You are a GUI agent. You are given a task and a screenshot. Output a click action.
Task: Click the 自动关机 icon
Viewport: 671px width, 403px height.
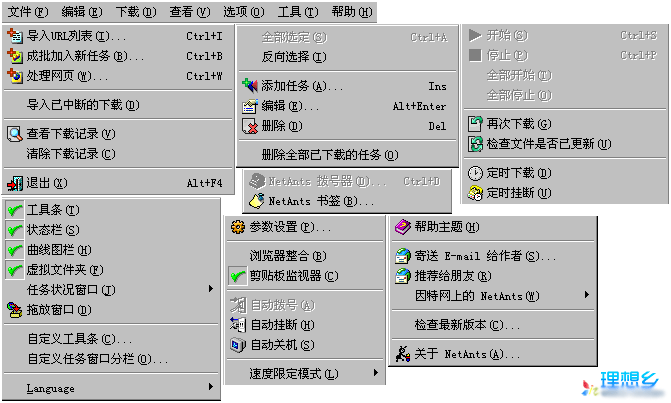[x=238, y=344]
